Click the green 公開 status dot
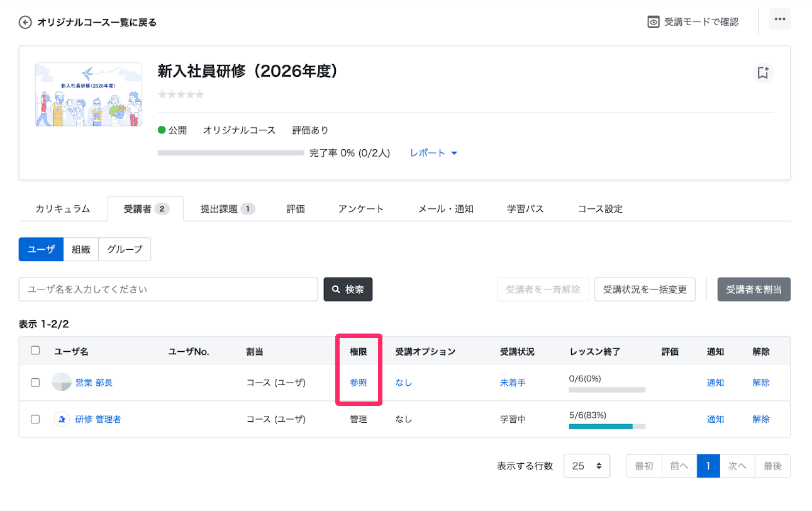Viewport: 812px width, 511px height. coord(162,130)
